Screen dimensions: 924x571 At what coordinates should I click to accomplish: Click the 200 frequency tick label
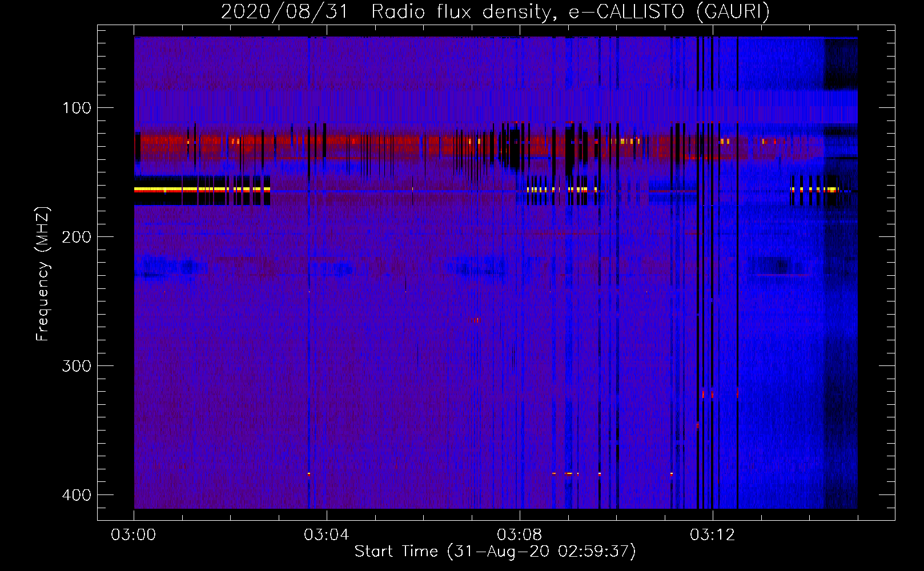tap(77, 237)
